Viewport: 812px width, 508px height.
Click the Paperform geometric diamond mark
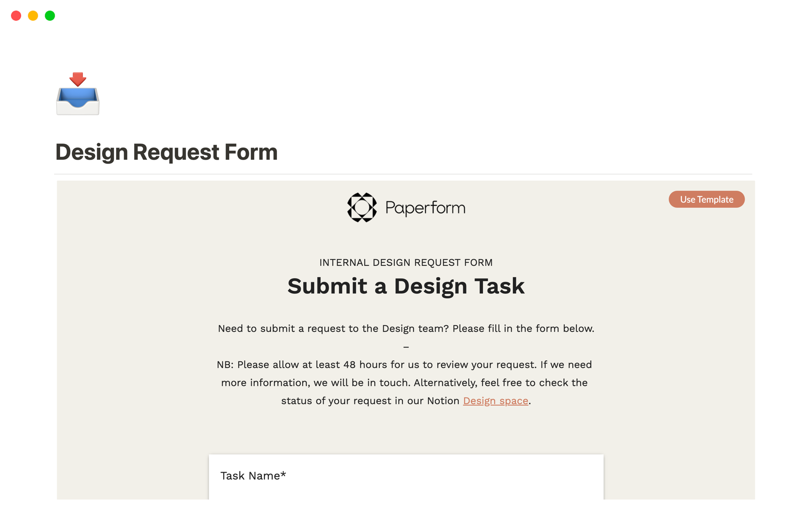(362, 207)
